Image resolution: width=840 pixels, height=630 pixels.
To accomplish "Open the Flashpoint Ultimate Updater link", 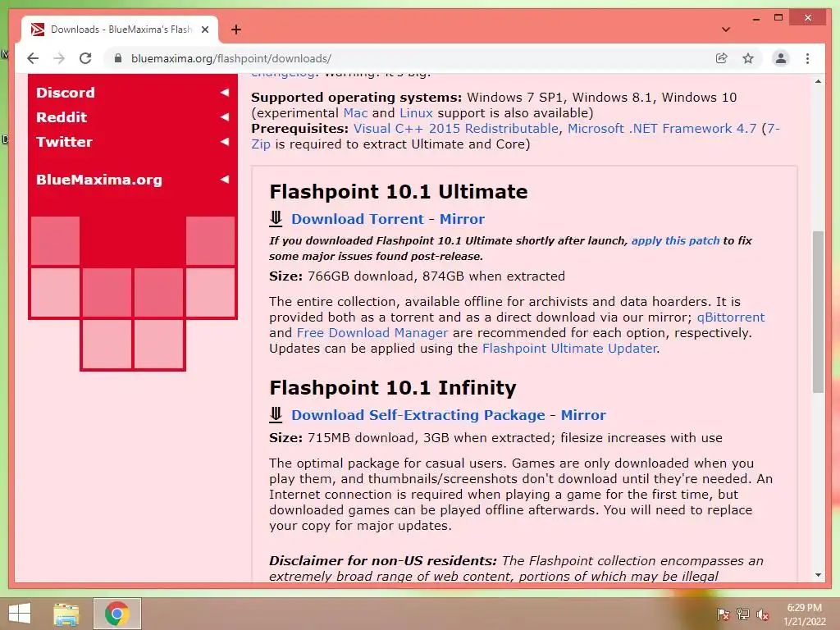I will tap(569, 348).
